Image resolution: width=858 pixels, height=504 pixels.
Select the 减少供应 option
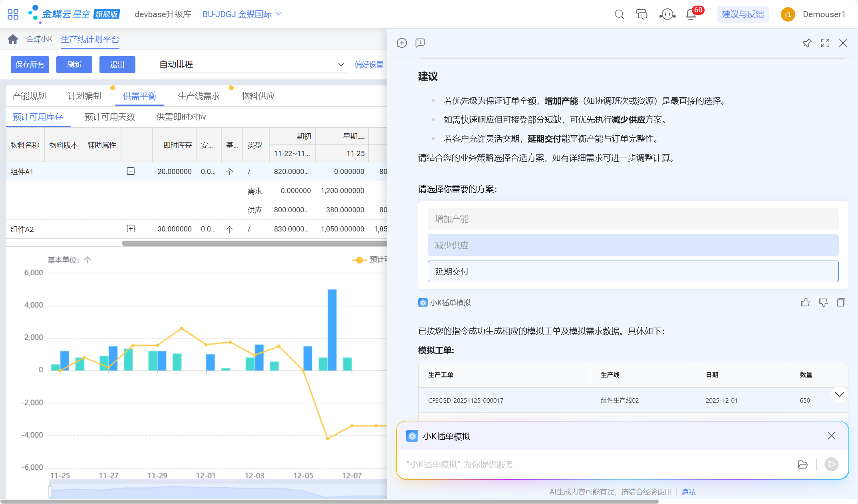pos(633,245)
